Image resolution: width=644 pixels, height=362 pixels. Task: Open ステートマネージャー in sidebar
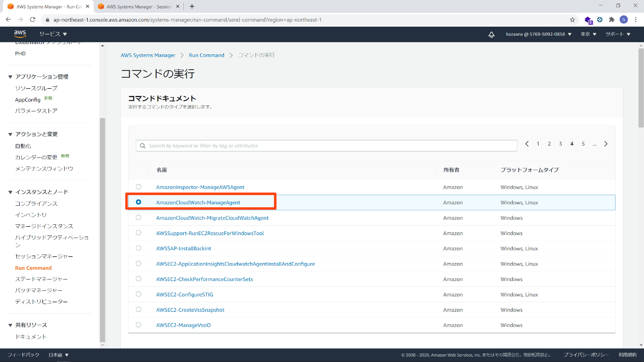click(x=41, y=279)
